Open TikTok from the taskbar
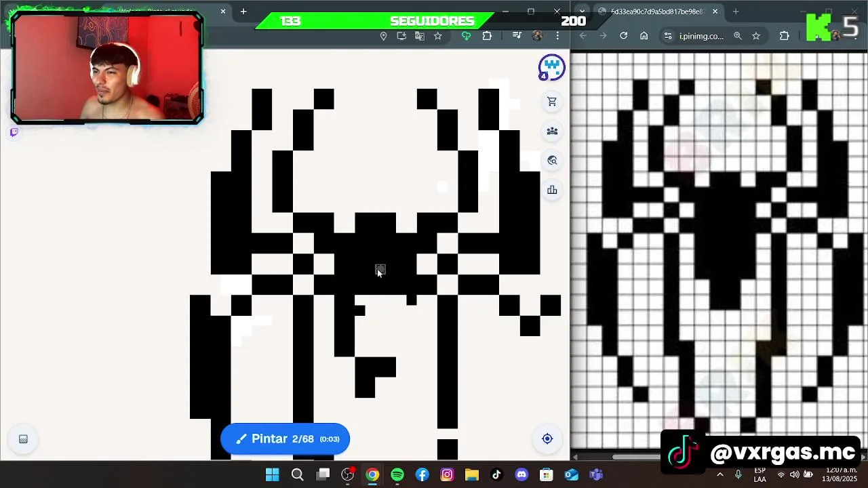Screen dimensions: 868x488 (x=496, y=474)
